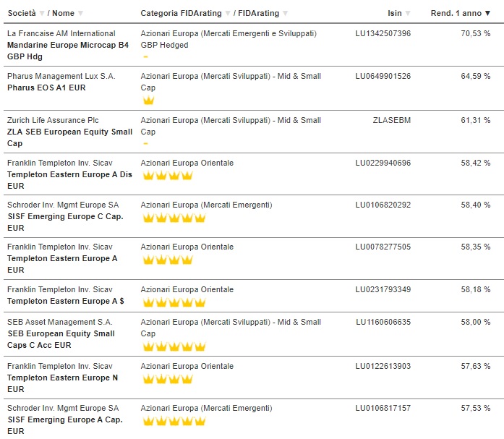The image size is (504, 439).
Task: Click the no-rating dash for ZLA SEB European Equity
Action: [x=145, y=143]
